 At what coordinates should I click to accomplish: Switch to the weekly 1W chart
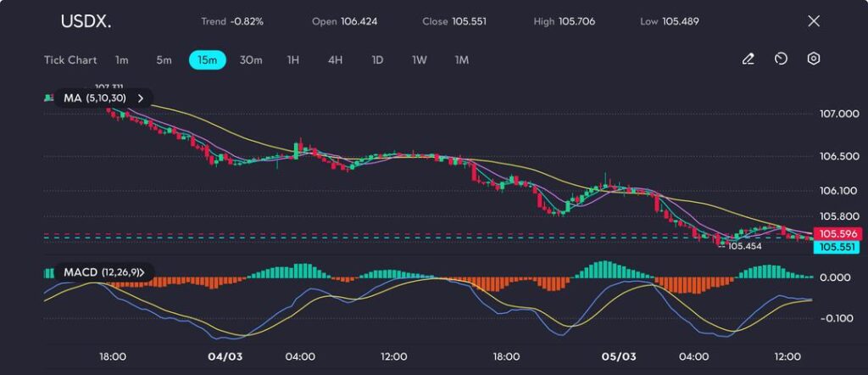pos(420,60)
